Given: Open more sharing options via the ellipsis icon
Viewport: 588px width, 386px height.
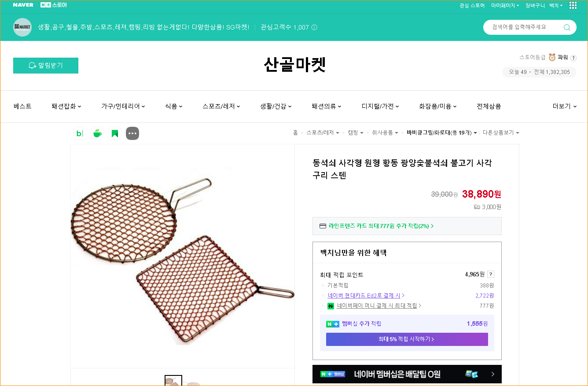Looking at the screenshot, I should coord(132,133).
